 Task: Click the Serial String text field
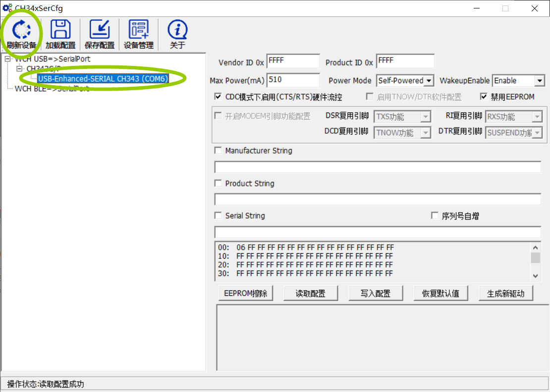pyautogui.click(x=378, y=232)
